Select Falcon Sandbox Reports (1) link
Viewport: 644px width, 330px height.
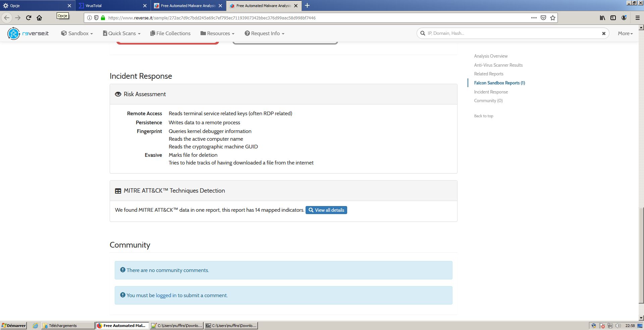(499, 83)
